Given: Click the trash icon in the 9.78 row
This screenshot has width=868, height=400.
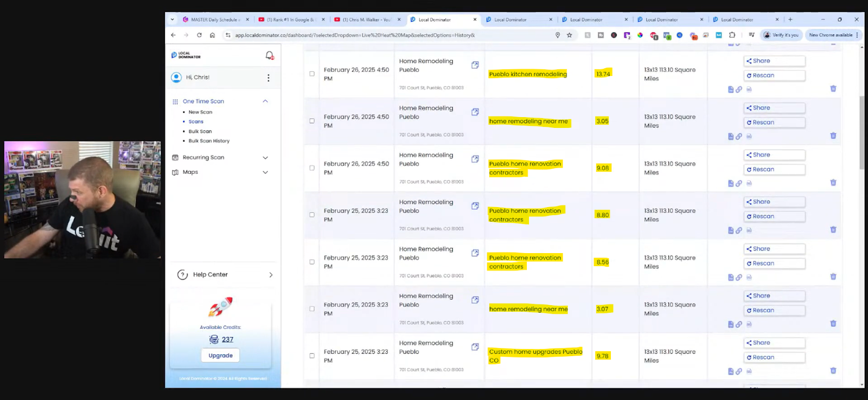Looking at the screenshot, I should (833, 371).
